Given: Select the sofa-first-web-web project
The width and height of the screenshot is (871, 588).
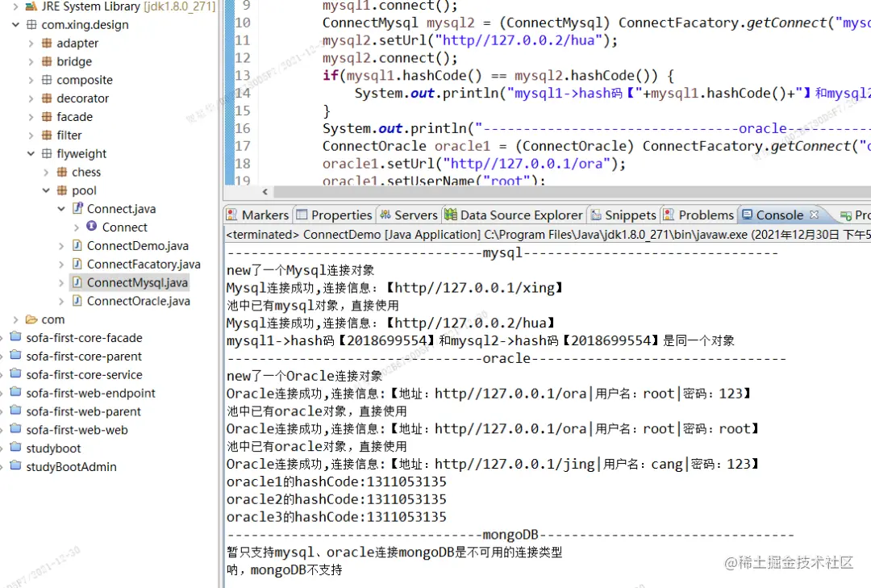Looking at the screenshot, I should click(77, 430).
